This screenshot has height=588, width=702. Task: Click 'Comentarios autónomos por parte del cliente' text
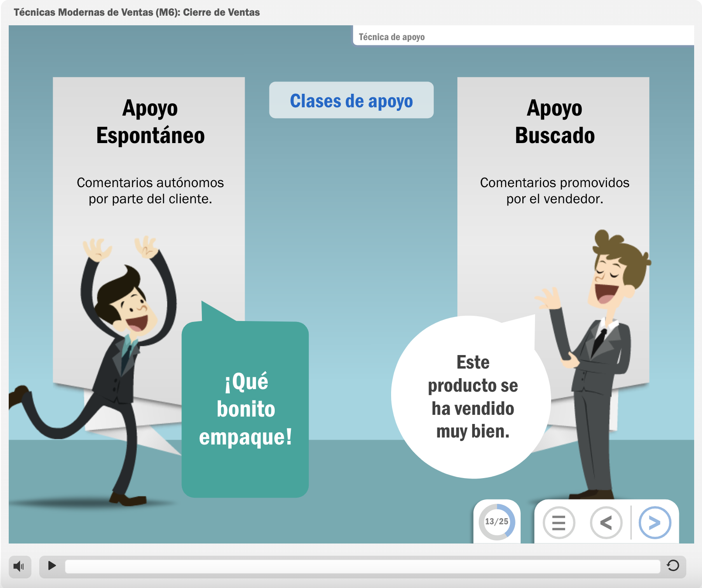150,191
